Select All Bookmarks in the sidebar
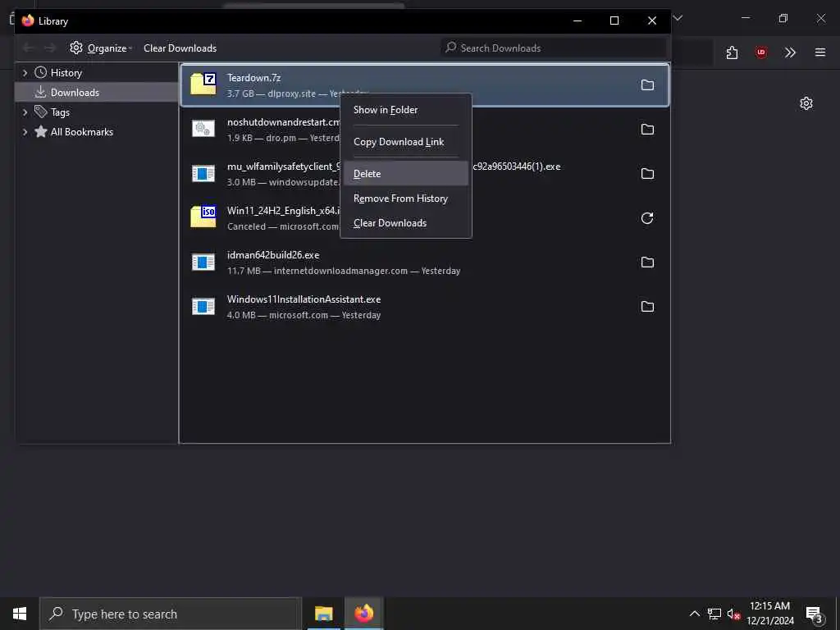 (x=81, y=132)
